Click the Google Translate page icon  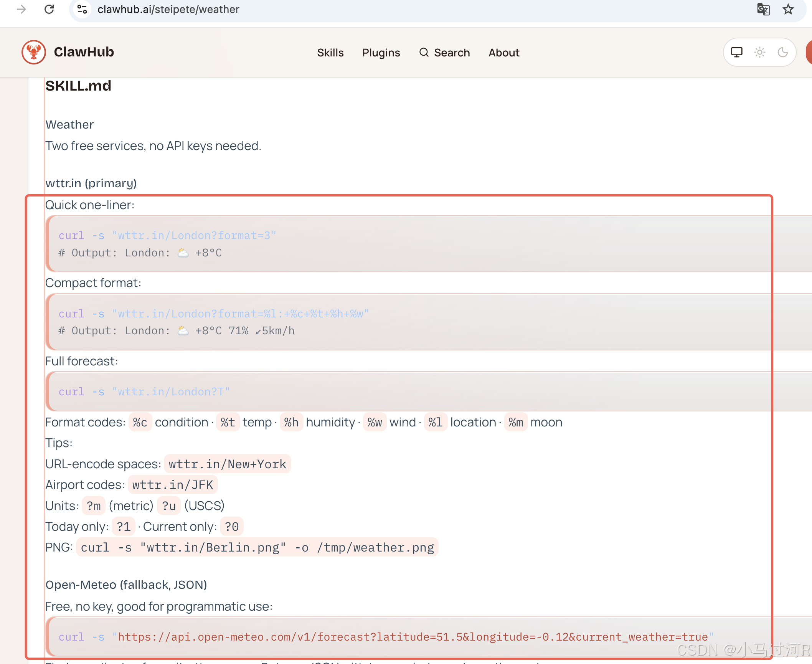(x=763, y=9)
